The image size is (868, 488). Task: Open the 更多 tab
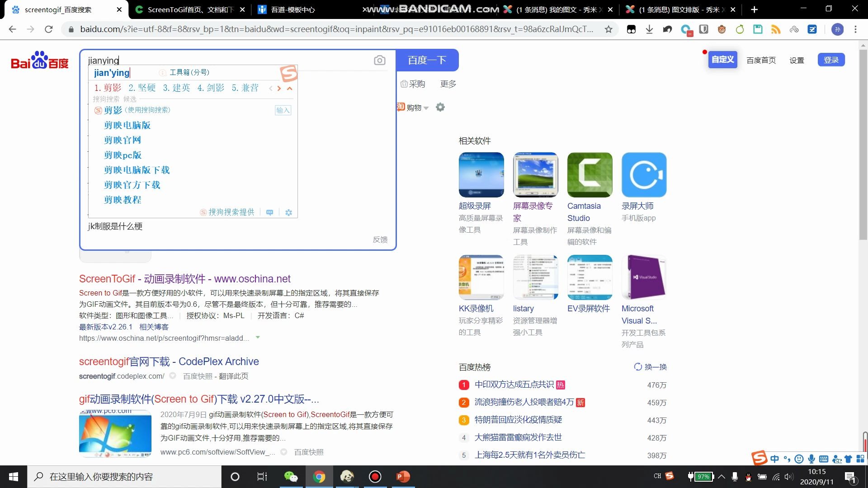coord(448,84)
